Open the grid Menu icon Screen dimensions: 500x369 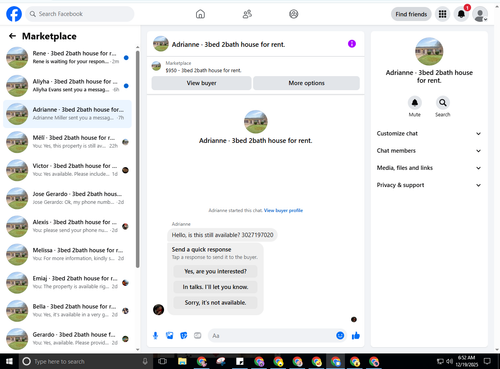click(442, 14)
